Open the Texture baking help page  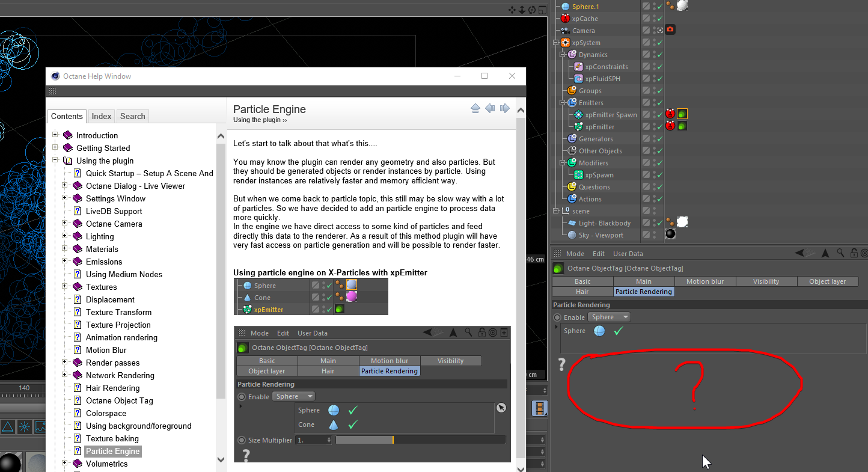tap(112, 438)
